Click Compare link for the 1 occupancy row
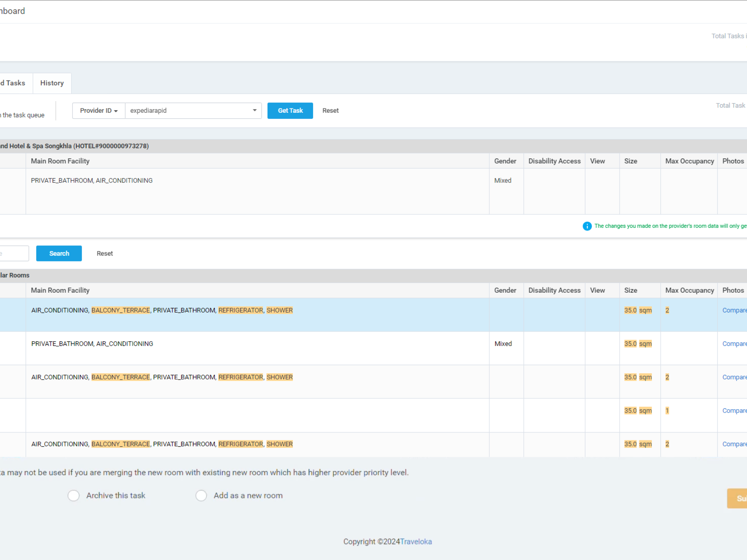The image size is (747, 560). pos(734,411)
